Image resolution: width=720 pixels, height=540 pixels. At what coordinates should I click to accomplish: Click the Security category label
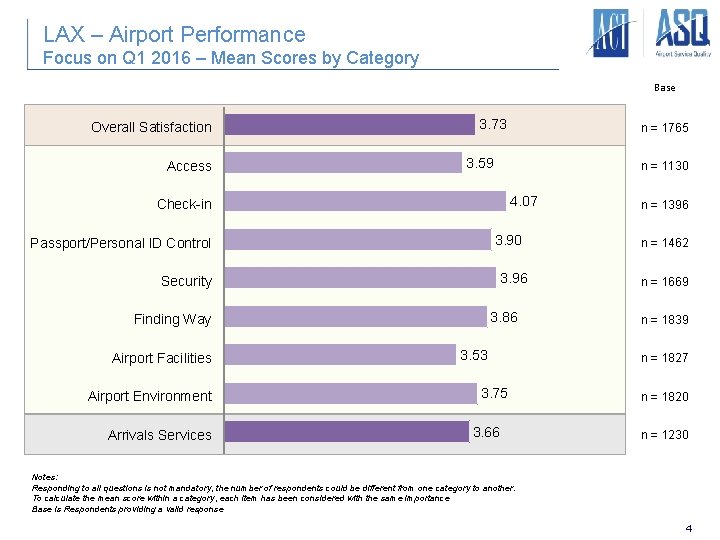pyautogui.click(x=186, y=281)
